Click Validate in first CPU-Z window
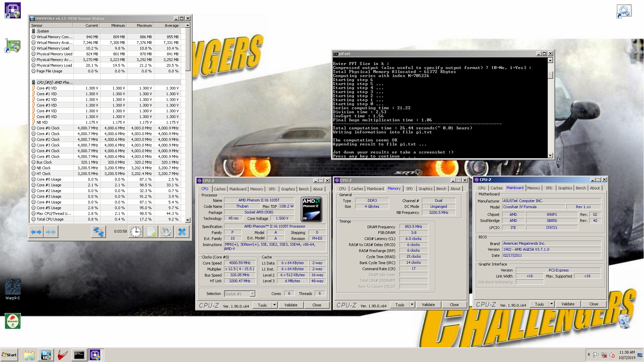Image resolution: width=644 pixels, height=362 pixels. point(291,305)
